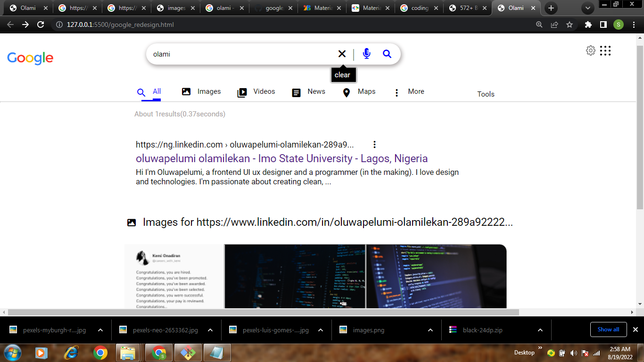The height and width of the screenshot is (362, 644).
Task: Click the News icon beside its label
Action: coord(296,92)
